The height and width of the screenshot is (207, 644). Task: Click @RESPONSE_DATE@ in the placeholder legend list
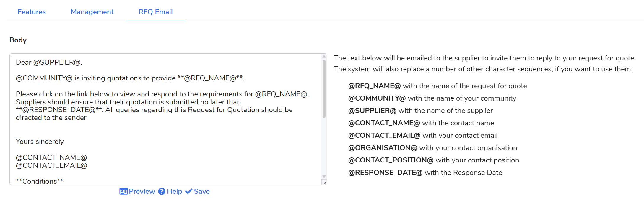click(385, 173)
